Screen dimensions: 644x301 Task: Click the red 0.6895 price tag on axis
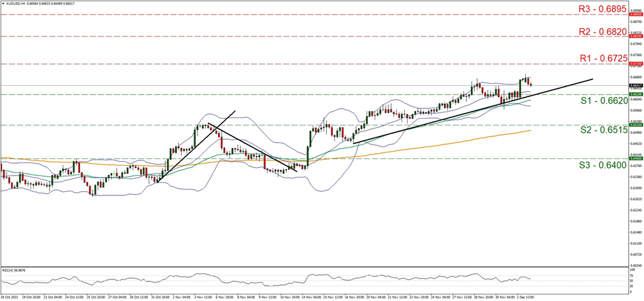pos(634,14)
